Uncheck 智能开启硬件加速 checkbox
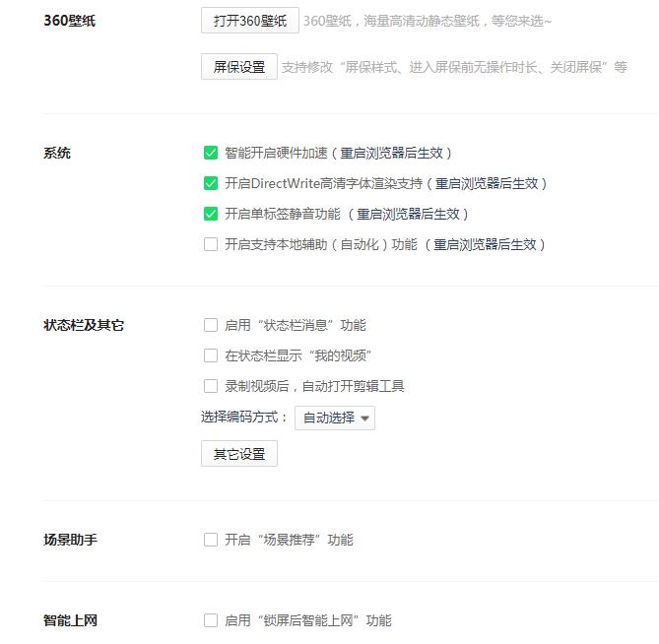Viewport: 659px width, 644px height. click(211, 153)
